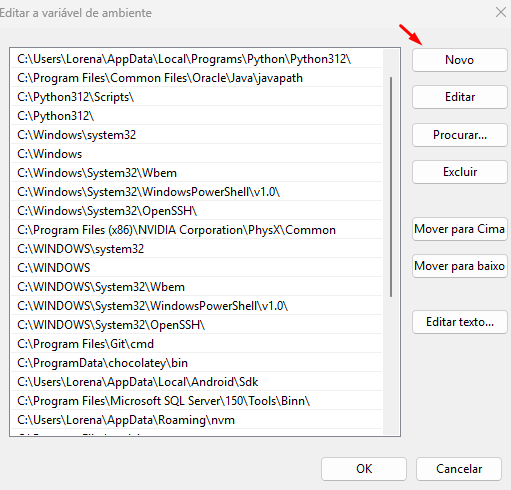Select the Python312\Scripts\ path entry
Image resolution: width=511 pixels, height=490 pixels.
coord(197,97)
